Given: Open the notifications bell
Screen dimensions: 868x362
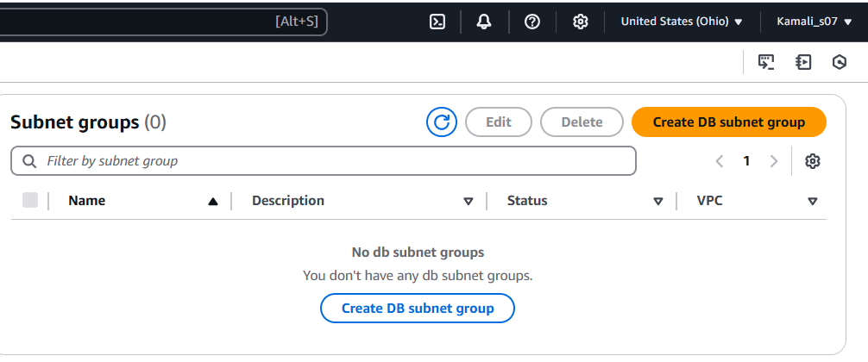Looking at the screenshot, I should [484, 22].
